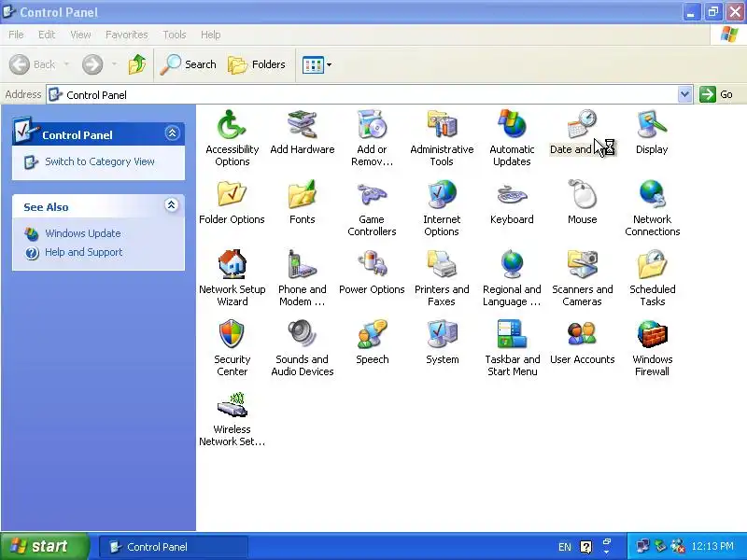
Task: Click the Address bar field
Action: pos(362,94)
